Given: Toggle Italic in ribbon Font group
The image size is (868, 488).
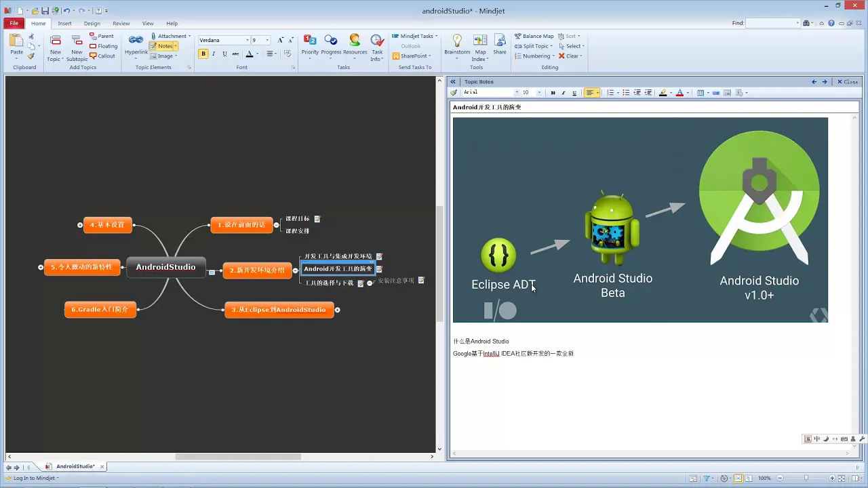Looking at the screenshot, I should click(214, 54).
